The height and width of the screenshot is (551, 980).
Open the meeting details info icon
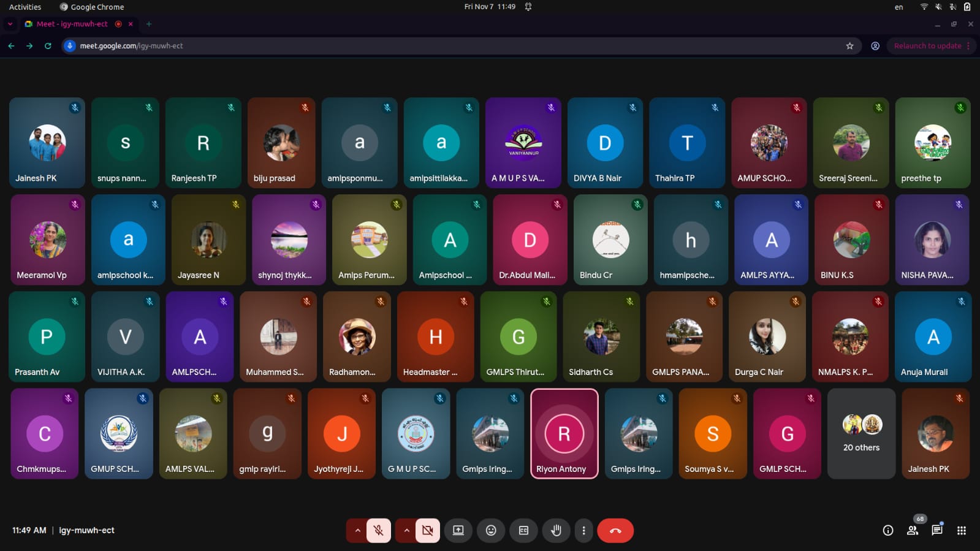point(887,531)
